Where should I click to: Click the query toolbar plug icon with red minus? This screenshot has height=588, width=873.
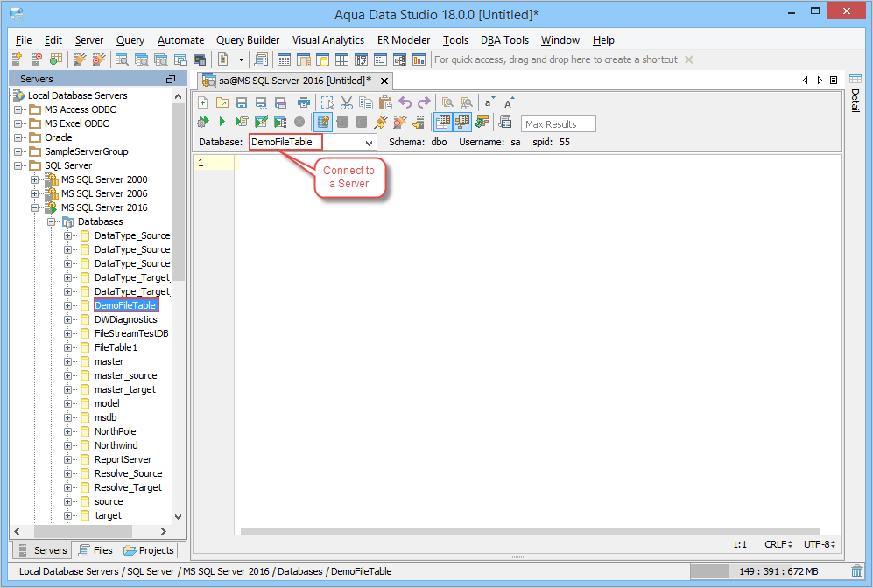pyautogui.click(x=400, y=122)
